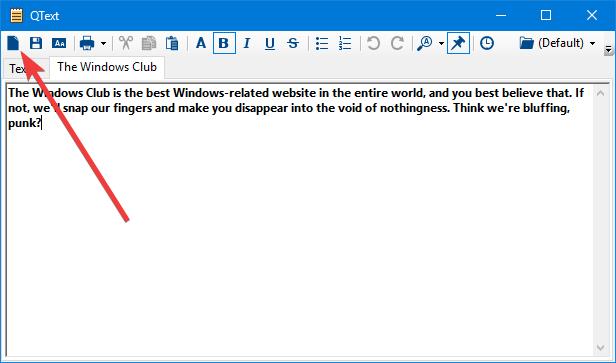
Task: Maximize the QText window
Action: (546, 15)
